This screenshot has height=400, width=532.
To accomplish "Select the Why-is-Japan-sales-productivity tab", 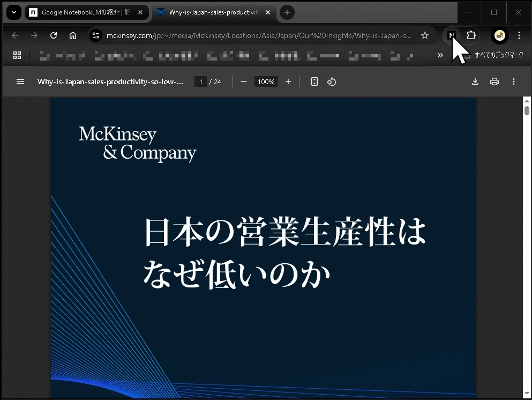I will (x=214, y=12).
